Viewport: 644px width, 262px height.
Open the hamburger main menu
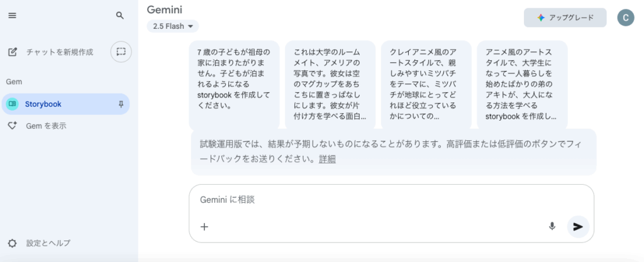coord(13,16)
